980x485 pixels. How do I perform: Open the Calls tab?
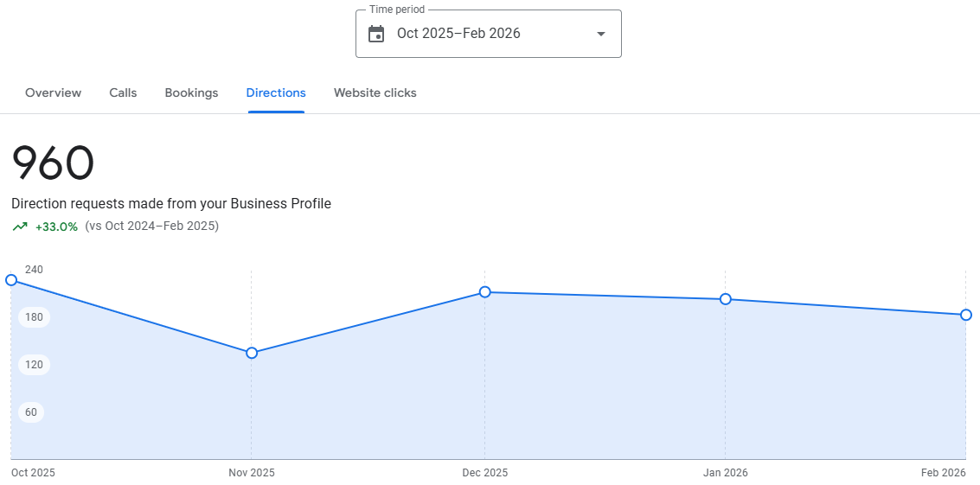coord(123,93)
